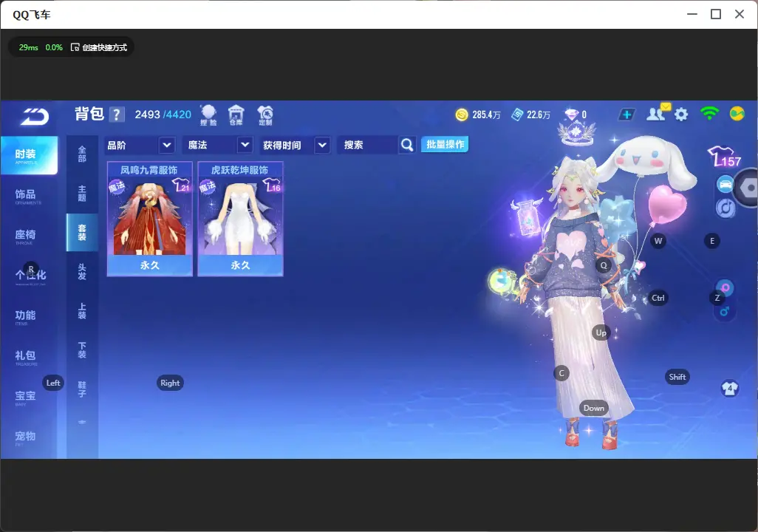
Task: Switch to the 功能 items tab
Action: pyautogui.click(x=27, y=316)
